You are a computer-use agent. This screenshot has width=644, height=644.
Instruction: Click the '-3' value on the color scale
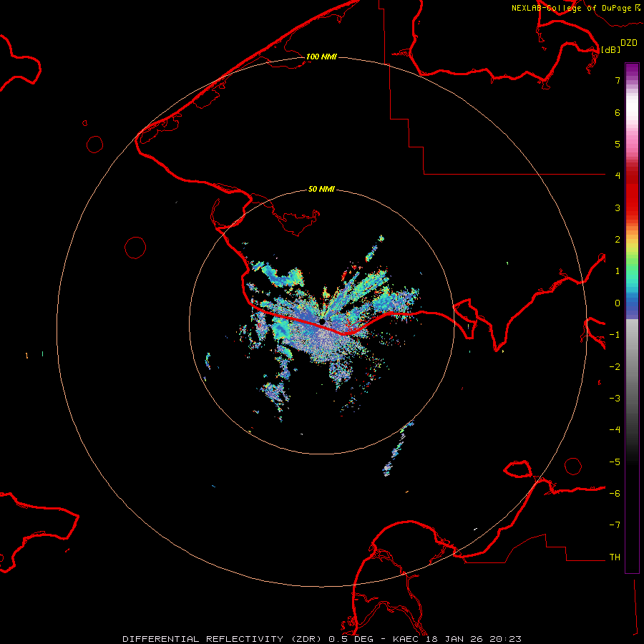click(x=615, y=399)
